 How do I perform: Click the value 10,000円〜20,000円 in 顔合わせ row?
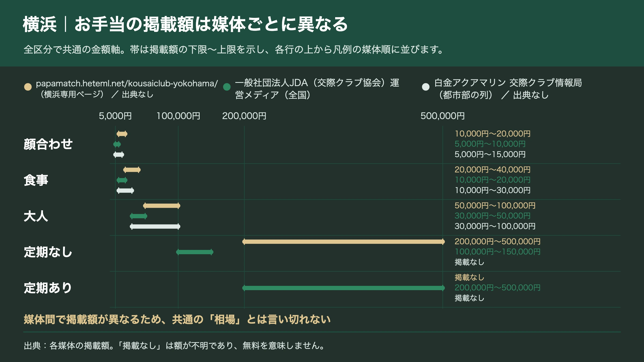[x=493, y=134]
